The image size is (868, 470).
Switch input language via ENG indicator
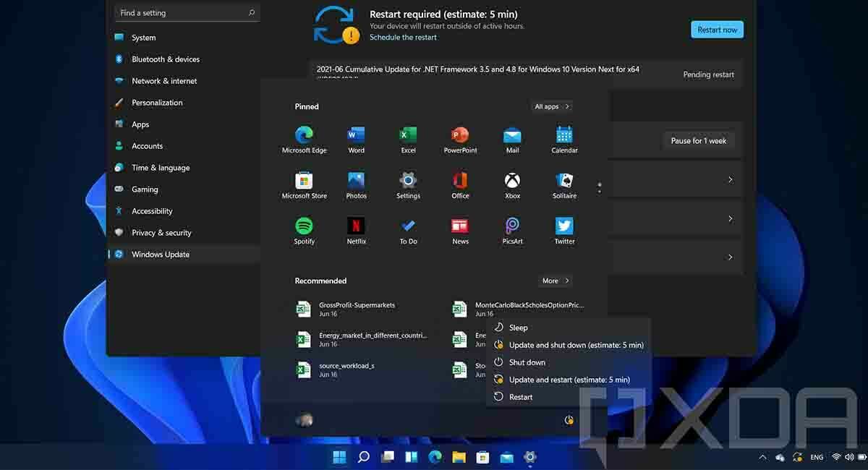pos(817,457)
